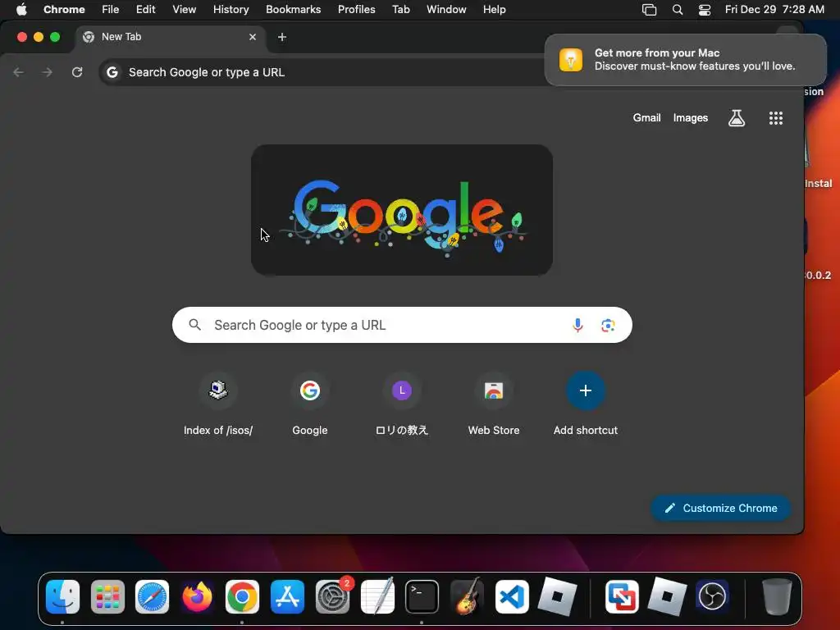The width and height of the screenshot is (840, 630).
Task: Launch OBS Studio from the Dock
Action: pos(712,596)
